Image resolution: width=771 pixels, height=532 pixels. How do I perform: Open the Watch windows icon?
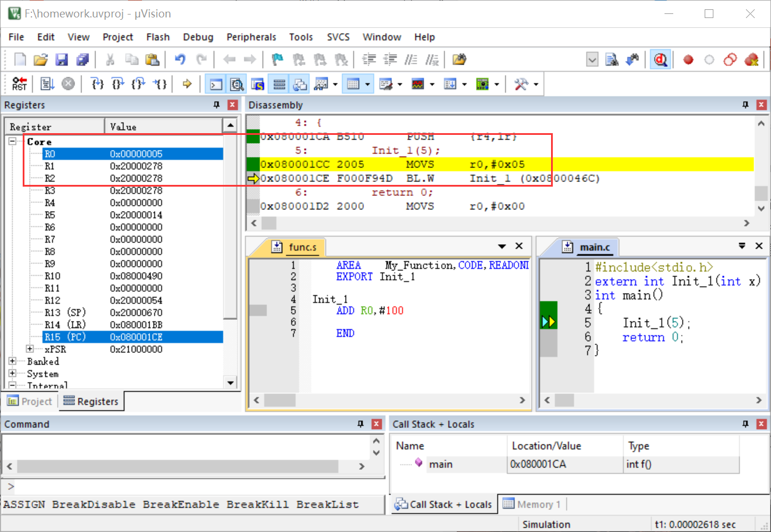point(321,84)
